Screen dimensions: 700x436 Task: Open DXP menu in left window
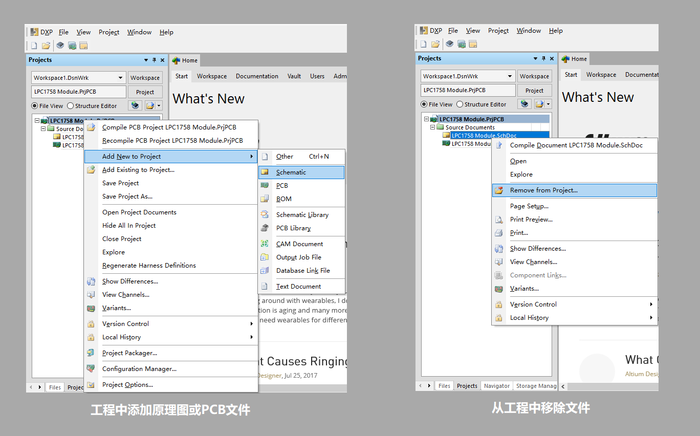click(42, 32)
